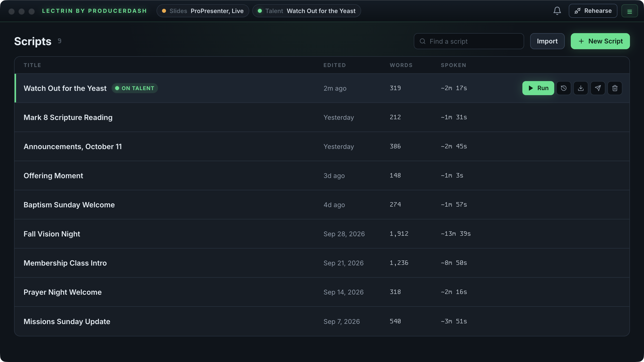Open the Talent status pill in top bar

click(x=306, y=11)
